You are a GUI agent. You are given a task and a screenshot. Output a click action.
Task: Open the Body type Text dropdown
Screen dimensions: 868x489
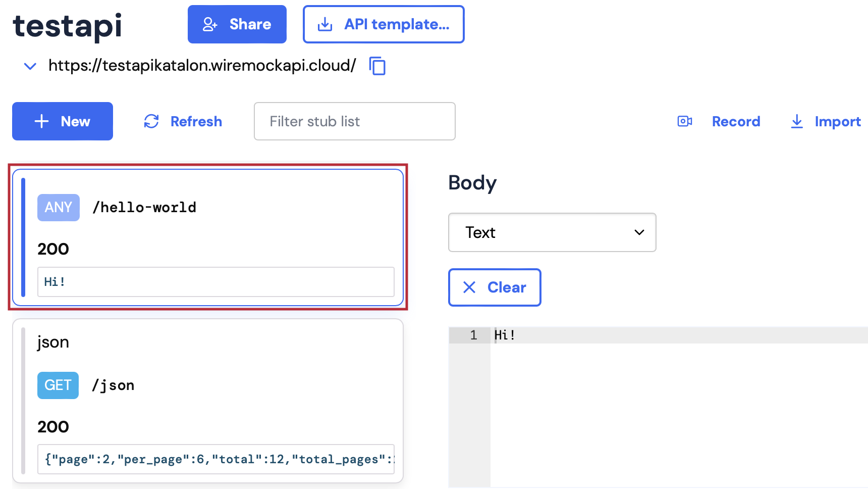click(x=552, y=232)
